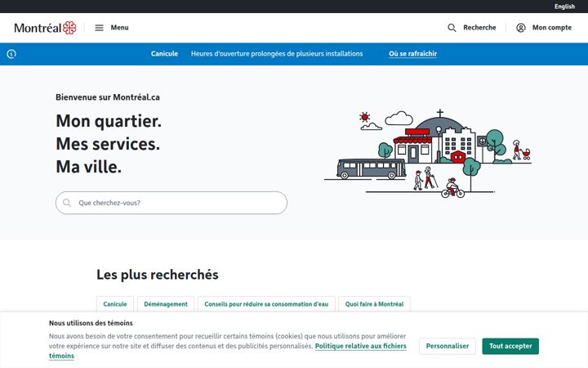Open the Quoi faire à Montréal tag
The image size is (588, 368).
(374, 304)
